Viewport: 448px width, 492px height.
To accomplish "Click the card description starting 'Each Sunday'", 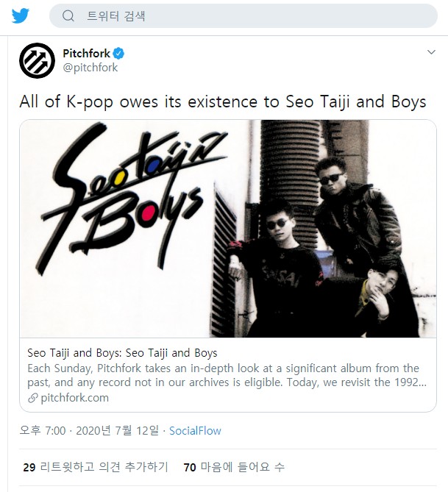I will (227, 375).
